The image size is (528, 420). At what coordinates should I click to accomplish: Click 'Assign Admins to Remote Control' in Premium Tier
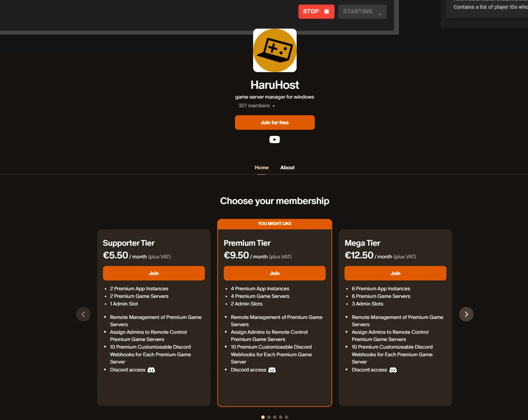coord(269,336)
